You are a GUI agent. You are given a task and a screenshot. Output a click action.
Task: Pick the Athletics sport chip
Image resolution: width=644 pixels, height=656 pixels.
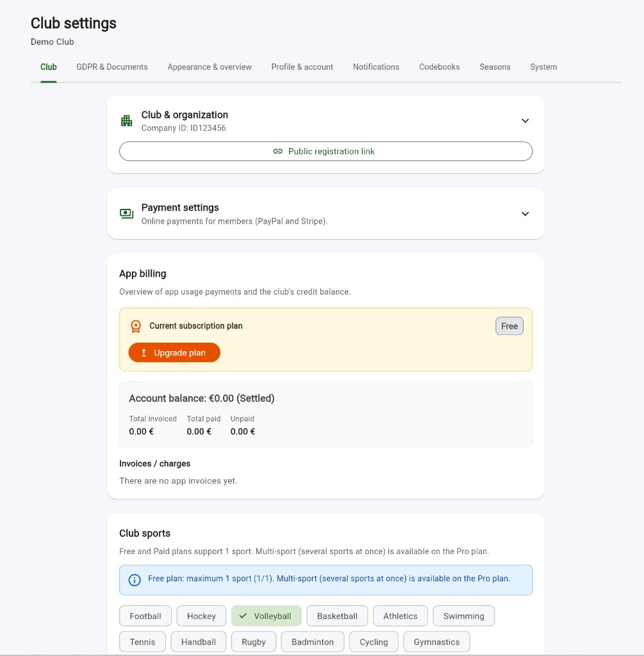[400, 616]
